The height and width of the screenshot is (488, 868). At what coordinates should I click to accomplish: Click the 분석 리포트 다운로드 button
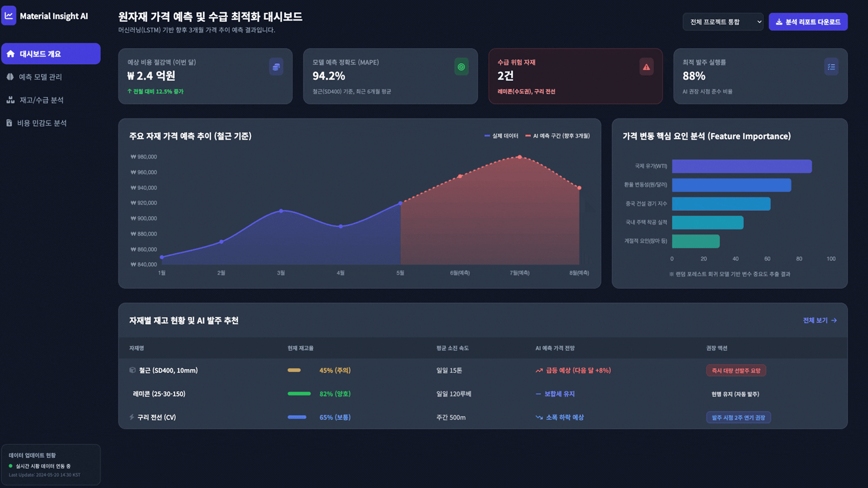(808, 22)
